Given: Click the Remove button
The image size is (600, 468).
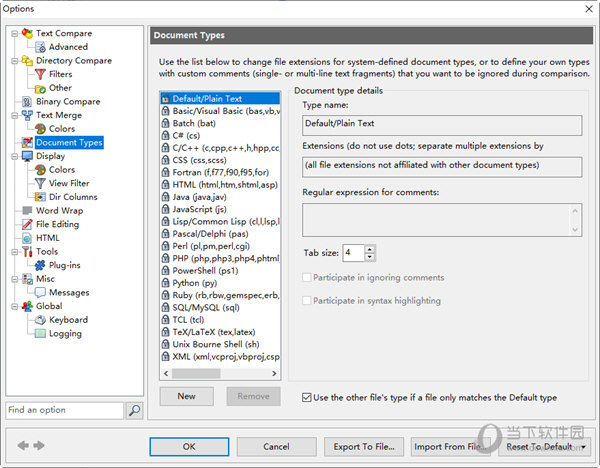Looking at the screenshot, I should pyautogui.click(x=253, y=396).
